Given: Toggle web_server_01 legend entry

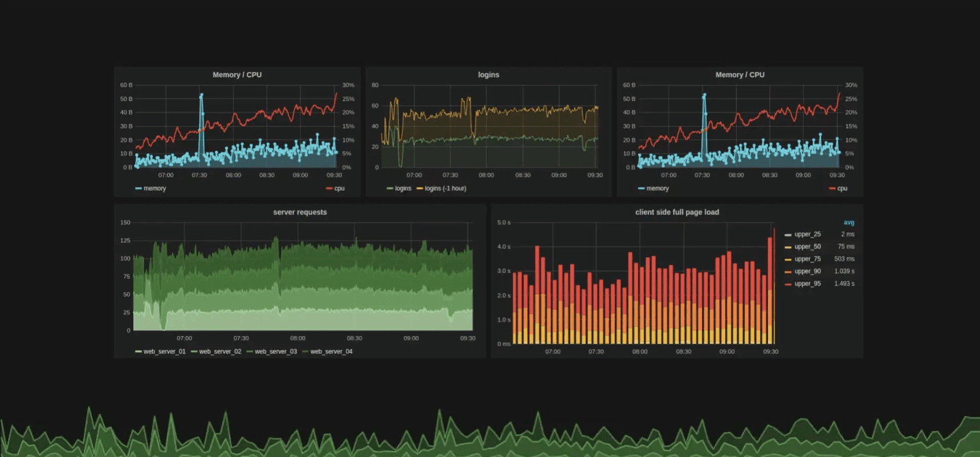Looking at the screenshot, I should click(160, 351).
